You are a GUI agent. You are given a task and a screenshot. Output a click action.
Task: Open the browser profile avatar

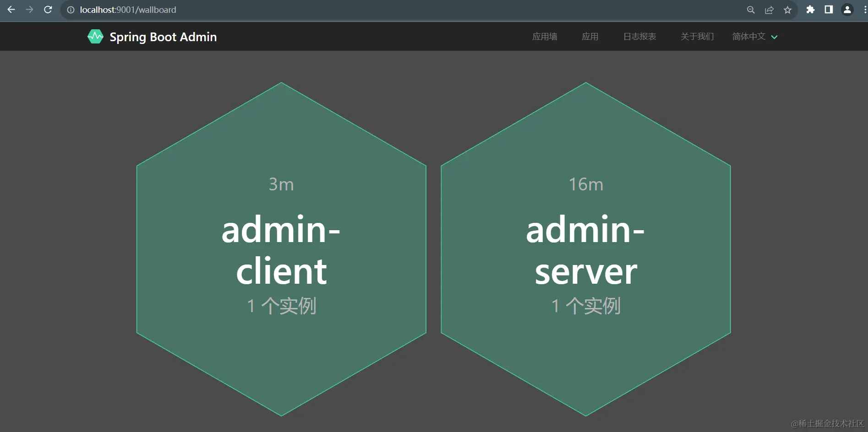[x=847, y=10]
